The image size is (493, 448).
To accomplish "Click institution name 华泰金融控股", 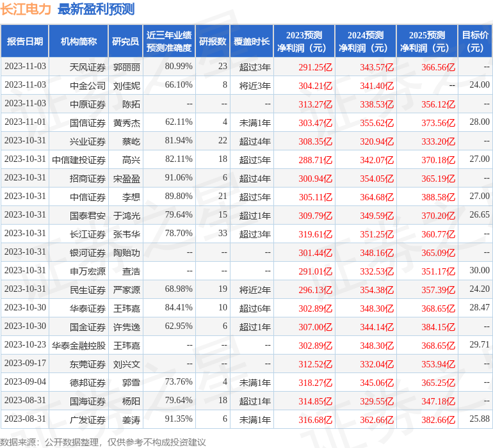I will click(x=79, y=346).
